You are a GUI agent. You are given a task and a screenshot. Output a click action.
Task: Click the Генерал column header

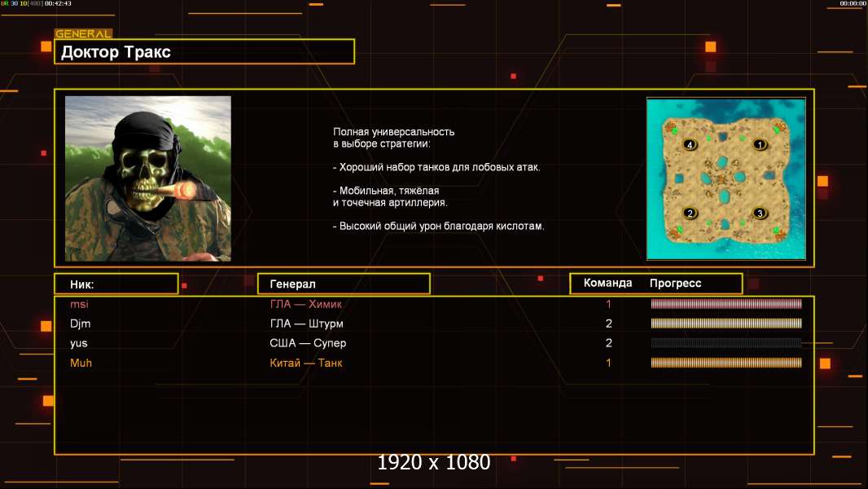pyautogui.click(x=344, y=284)
